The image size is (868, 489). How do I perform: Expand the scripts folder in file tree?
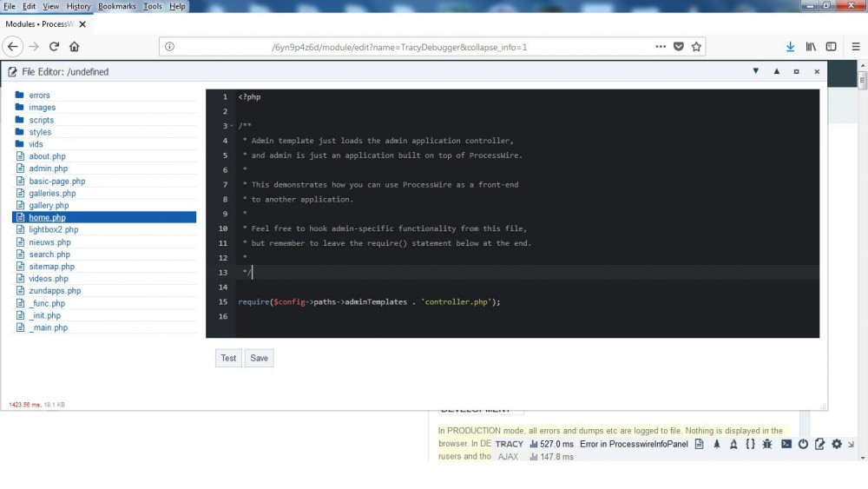pyautogui.click(x=41, y=120)
